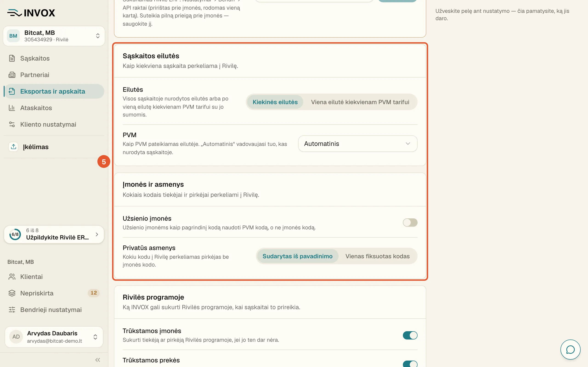Select Viena eilutė kiekvienam PVM tarifui
The height and width of the screenshot is (367, 588).
tap(360, 102)
